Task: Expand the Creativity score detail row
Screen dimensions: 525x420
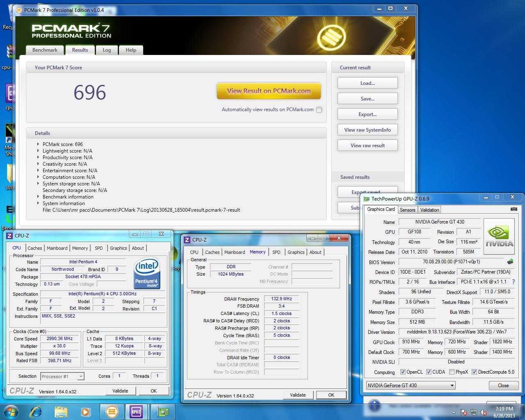Action: pyautogui.click(x=38, y=164)
